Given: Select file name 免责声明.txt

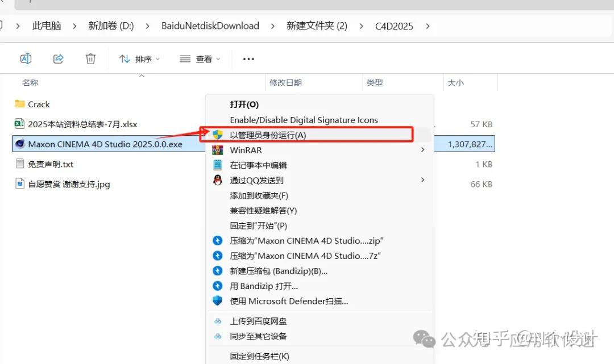Looking at the screenshot, I should (x=51, y=164).
